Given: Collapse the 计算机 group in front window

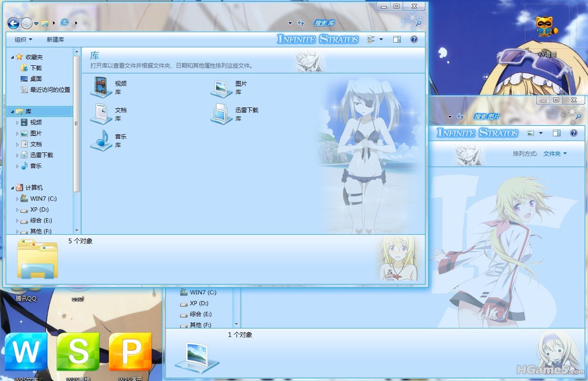Looking at the screenshot, I should 13,188.
